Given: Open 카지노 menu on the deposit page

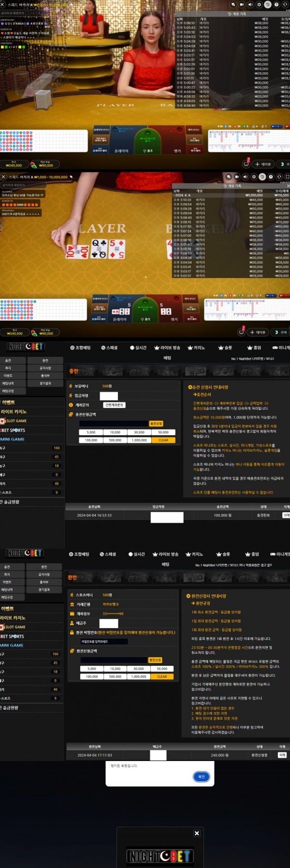Looking at the screenshot, I should coord(196,348).
